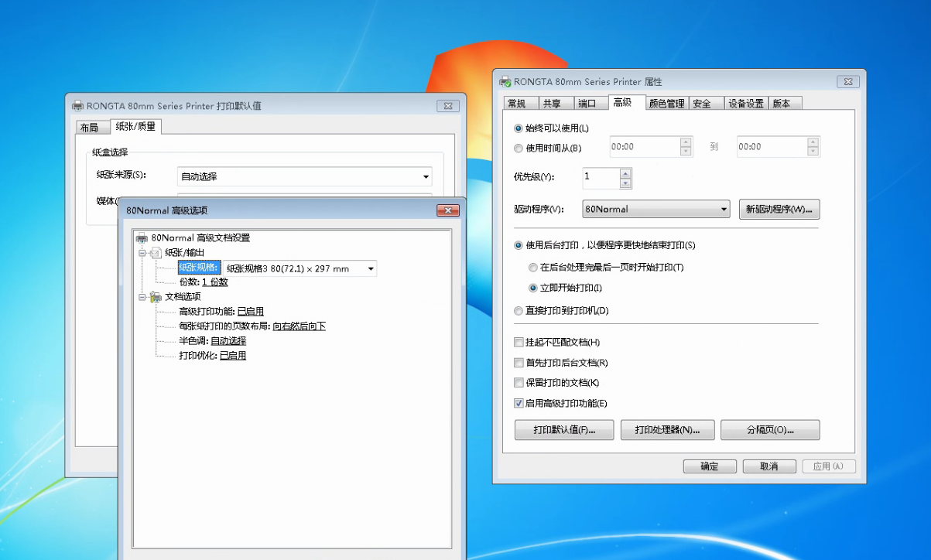Click the 份数: 1 份数 tree item
This screenshot has height=560, width=931.
pos(203,282)
